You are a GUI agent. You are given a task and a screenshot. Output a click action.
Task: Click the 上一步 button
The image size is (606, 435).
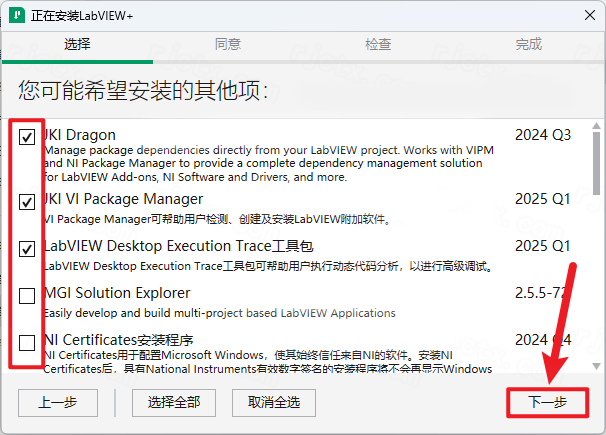(58, 403)
